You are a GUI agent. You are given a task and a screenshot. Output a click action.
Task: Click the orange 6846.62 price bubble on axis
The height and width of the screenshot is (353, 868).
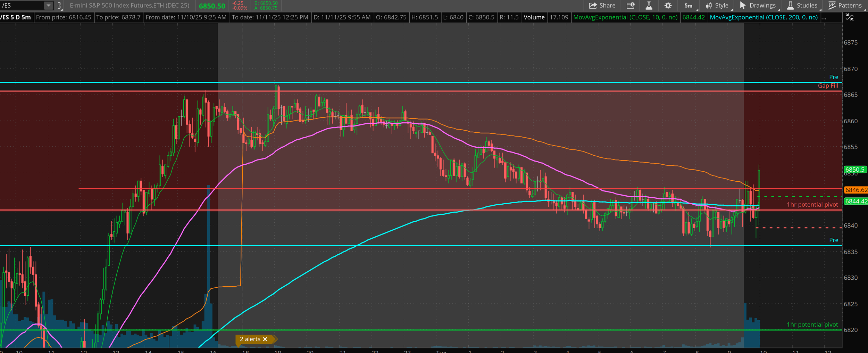(x=856, y=190)
